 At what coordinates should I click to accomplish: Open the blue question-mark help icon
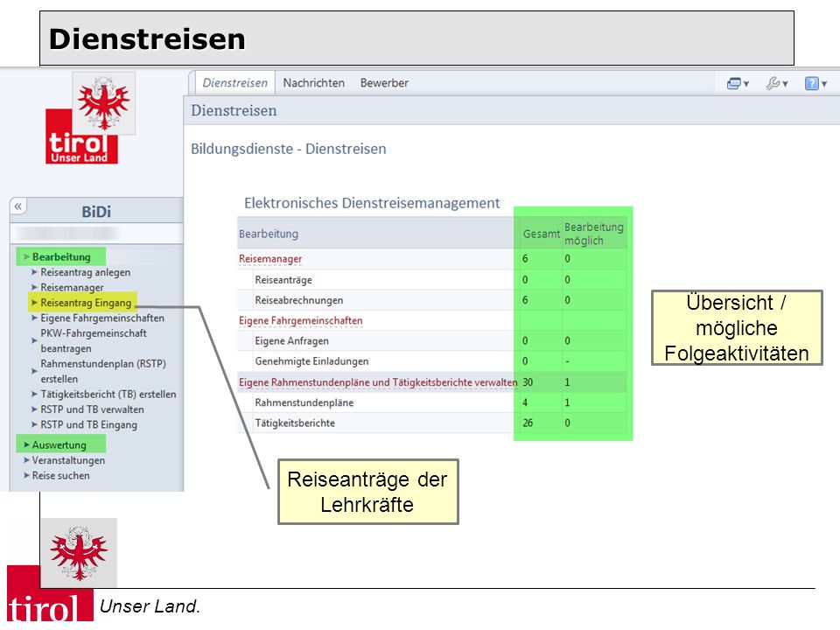pos(815,84)
